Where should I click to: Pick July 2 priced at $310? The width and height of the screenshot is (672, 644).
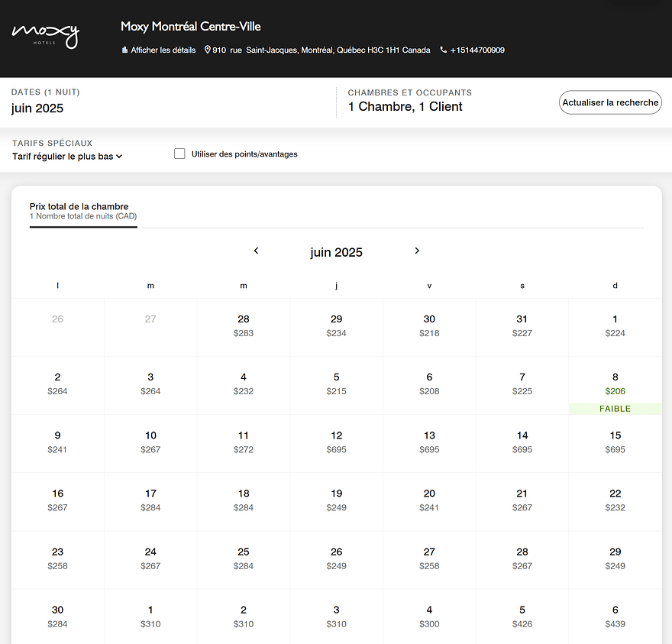(244, 616)
